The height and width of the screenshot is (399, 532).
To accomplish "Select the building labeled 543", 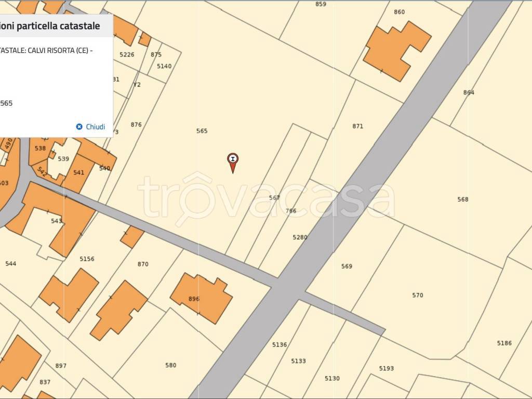I will (x=56, y=221).
